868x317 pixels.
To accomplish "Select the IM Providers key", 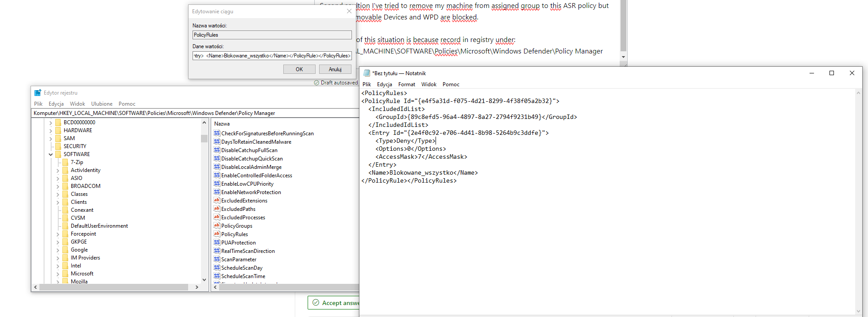I will 85,258.
